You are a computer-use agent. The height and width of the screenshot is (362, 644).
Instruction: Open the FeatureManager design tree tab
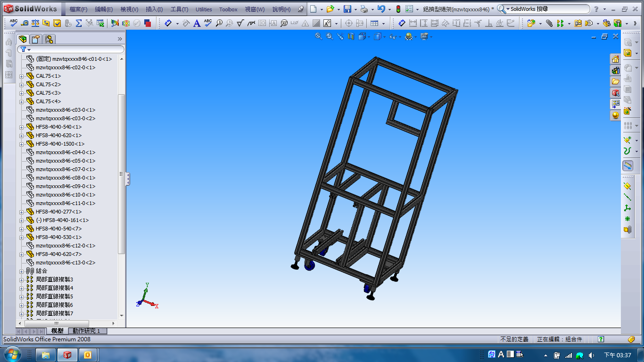tap(23, 39)
